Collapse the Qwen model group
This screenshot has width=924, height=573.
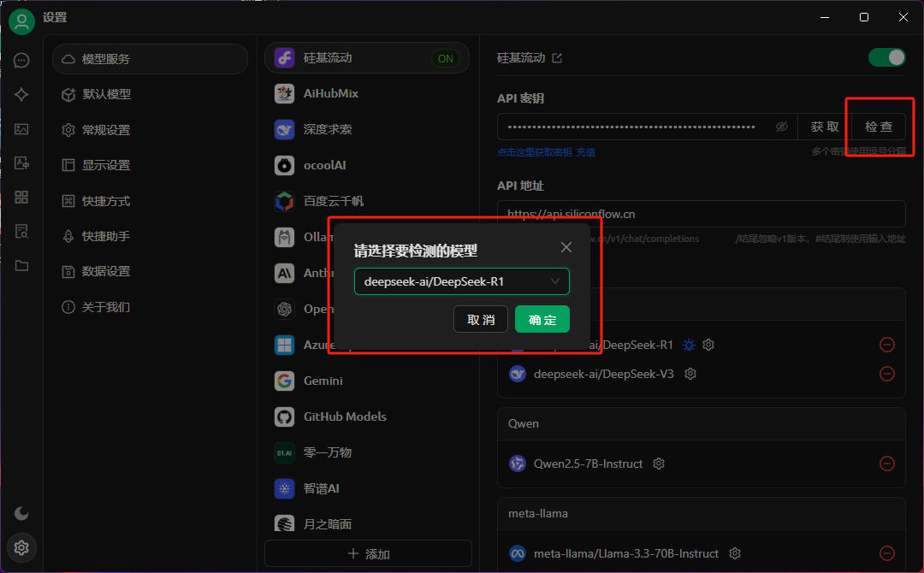[702, 424]
